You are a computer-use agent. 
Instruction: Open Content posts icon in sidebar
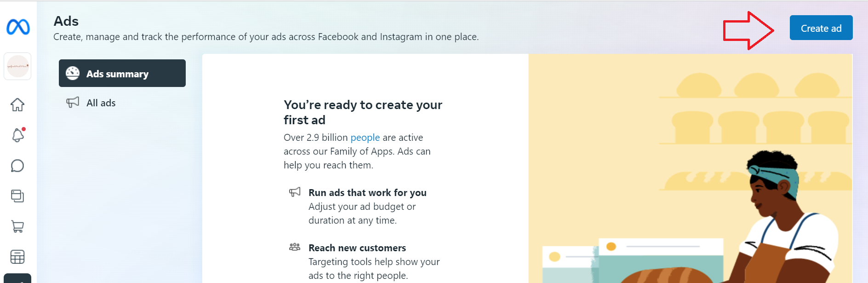tap(17, 196)
